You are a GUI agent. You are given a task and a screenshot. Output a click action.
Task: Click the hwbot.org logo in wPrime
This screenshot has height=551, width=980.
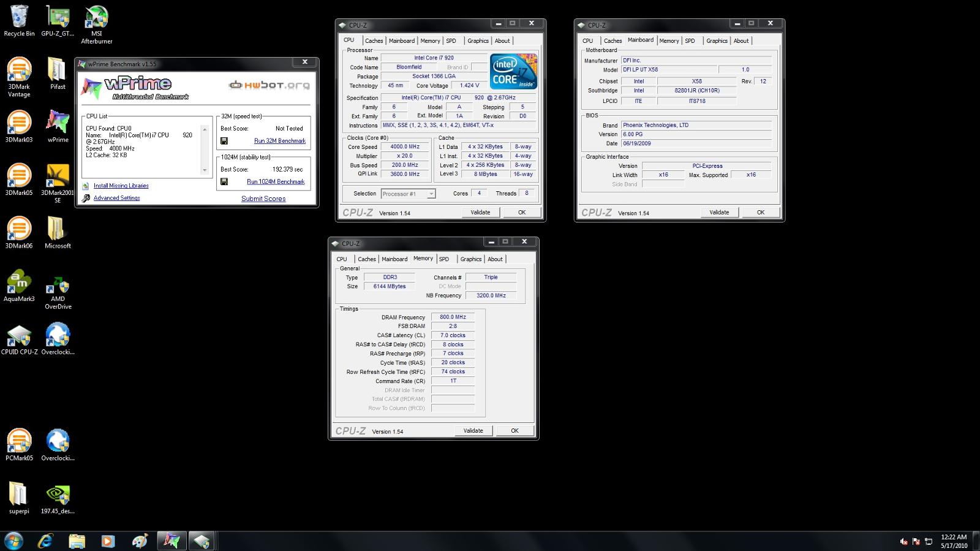tap(269, 85)
